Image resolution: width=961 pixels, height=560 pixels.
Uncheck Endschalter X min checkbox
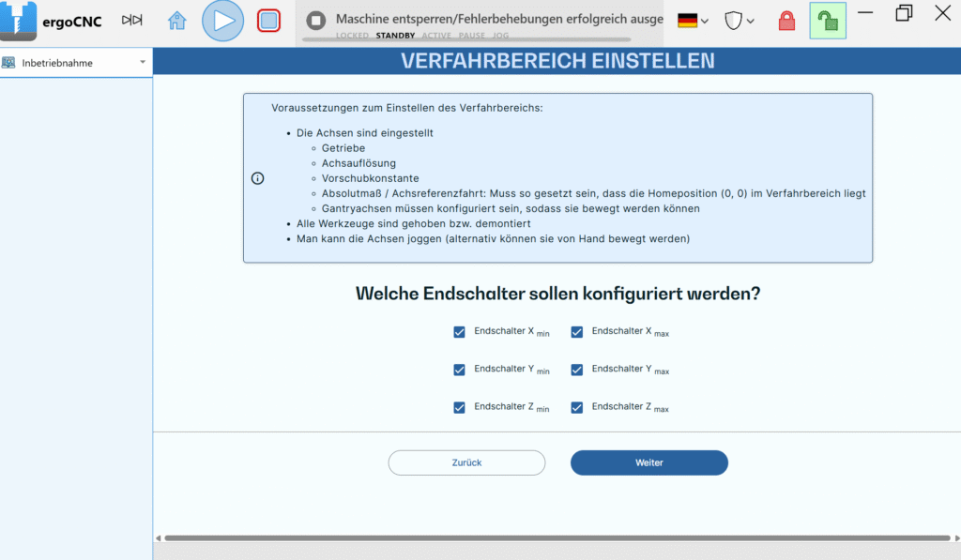pos(459,332)
